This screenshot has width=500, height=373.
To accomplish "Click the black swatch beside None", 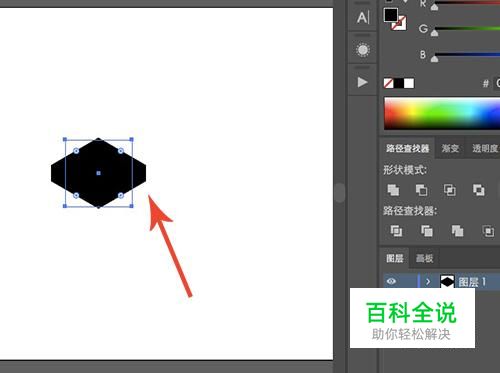I will 399,83.
